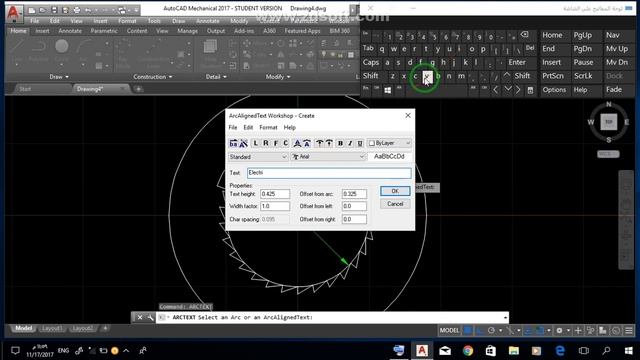Click the Offset from left field
This screenshot has height=360, width=640.
tap(354, 206)
